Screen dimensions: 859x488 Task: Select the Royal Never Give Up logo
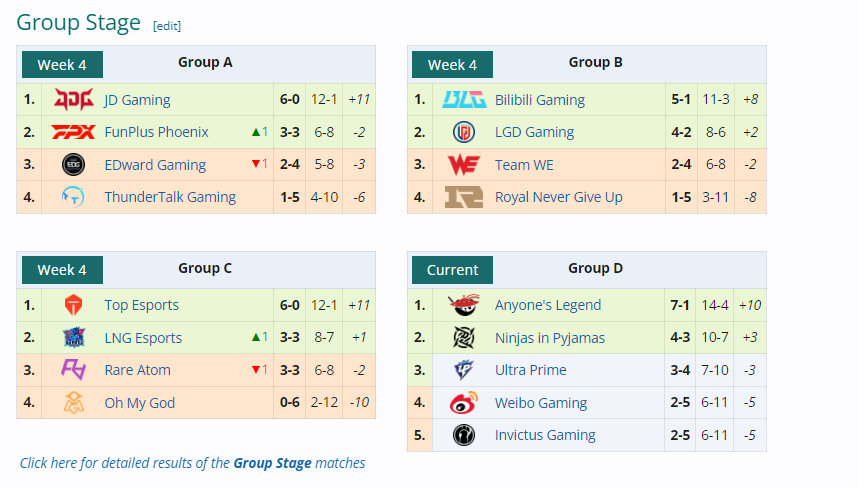[x=464, y=197]
